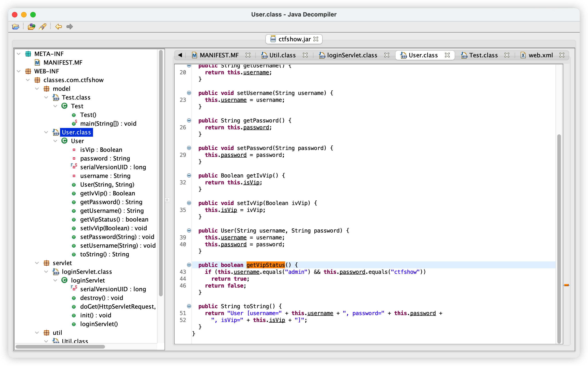Switch to the web.xml tab

coord(536,55)
